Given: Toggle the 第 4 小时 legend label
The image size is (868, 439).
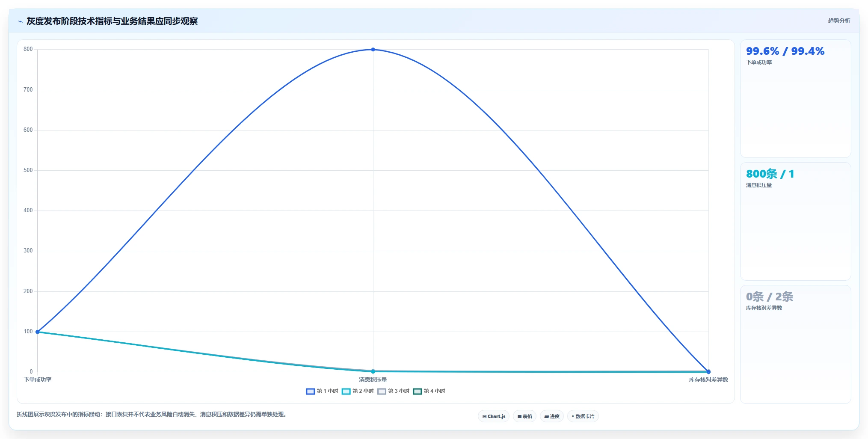Looking at the screenshot, I should coord(434,391).
